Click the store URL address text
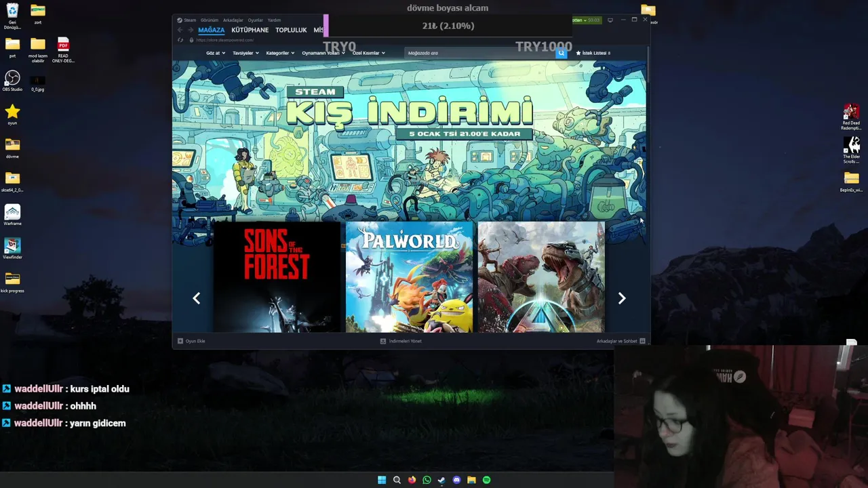 point(224,40)
